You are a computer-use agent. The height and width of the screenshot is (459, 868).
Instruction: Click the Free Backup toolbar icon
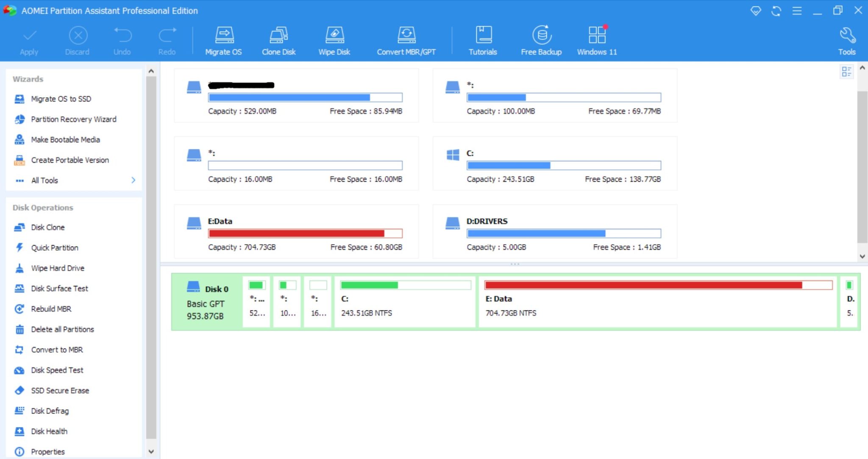(x=541, y=40)
